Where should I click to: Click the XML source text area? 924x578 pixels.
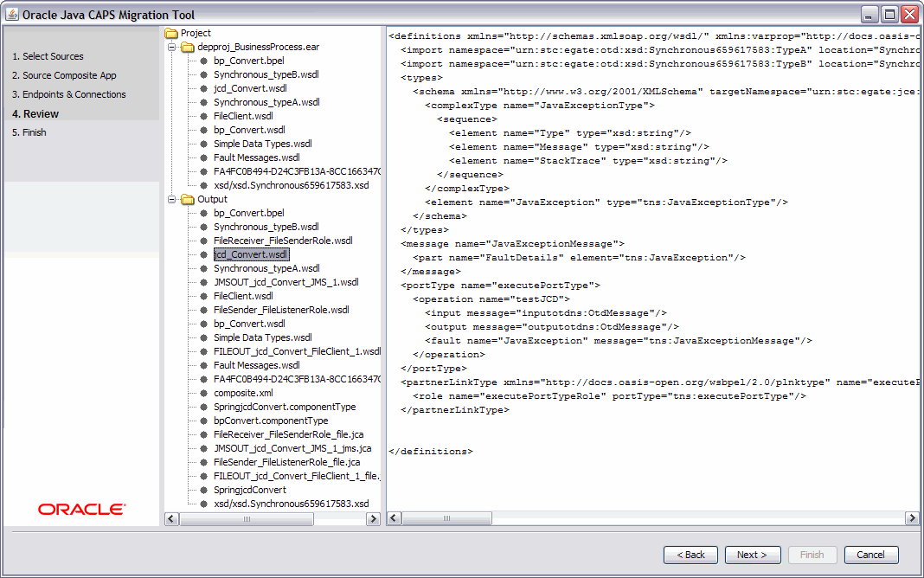tap(652, 269)
